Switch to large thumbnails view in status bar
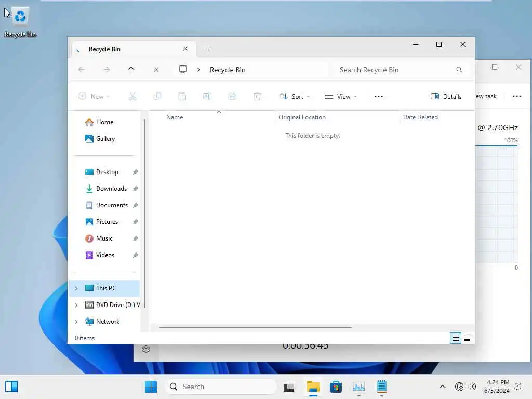The height and width of the screenshot is (399, 532). pyautogui.click(x=467, y=338)
